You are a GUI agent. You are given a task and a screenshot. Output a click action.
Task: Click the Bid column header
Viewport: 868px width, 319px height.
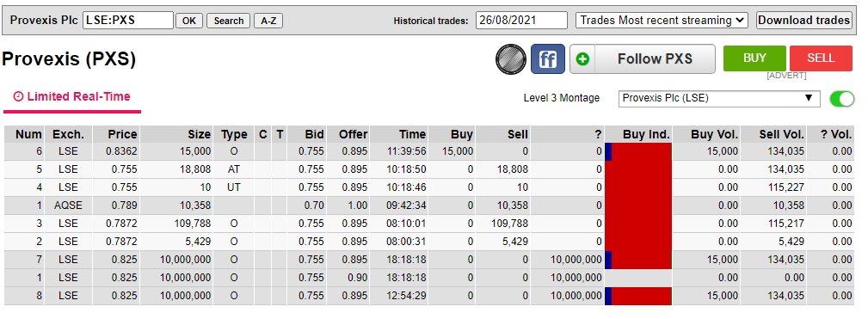tap(306, 134)
